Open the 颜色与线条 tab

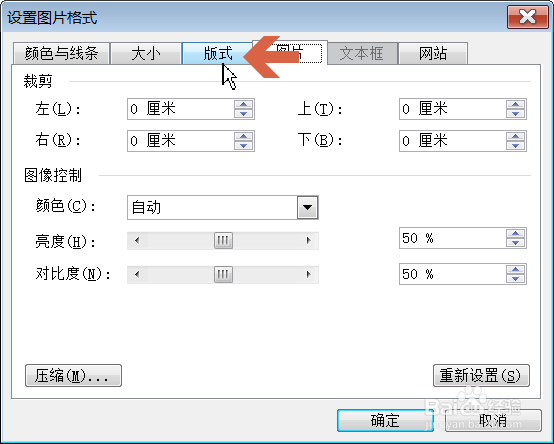pos(61,54)
